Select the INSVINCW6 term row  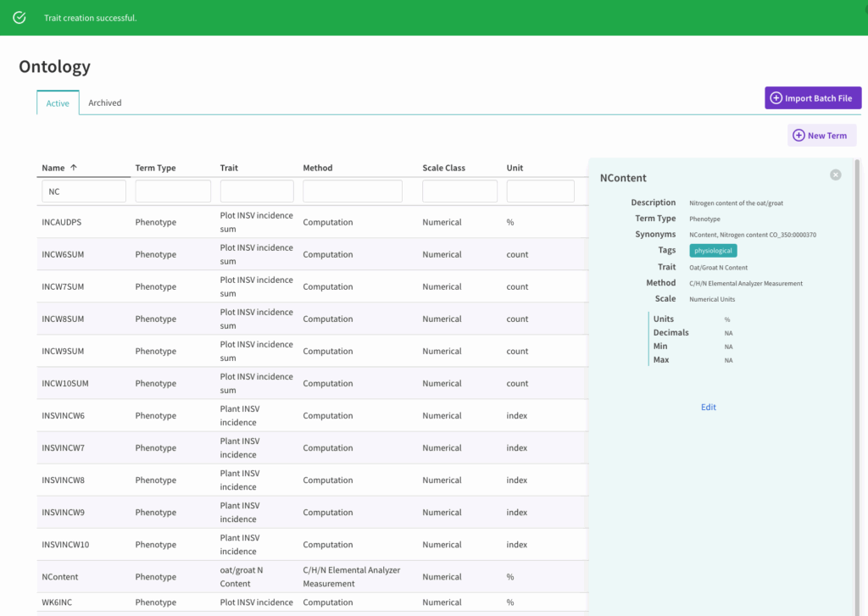64,416
